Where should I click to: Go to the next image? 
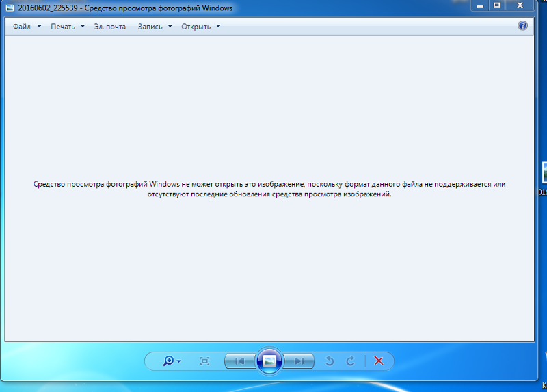tap(299, 361)
